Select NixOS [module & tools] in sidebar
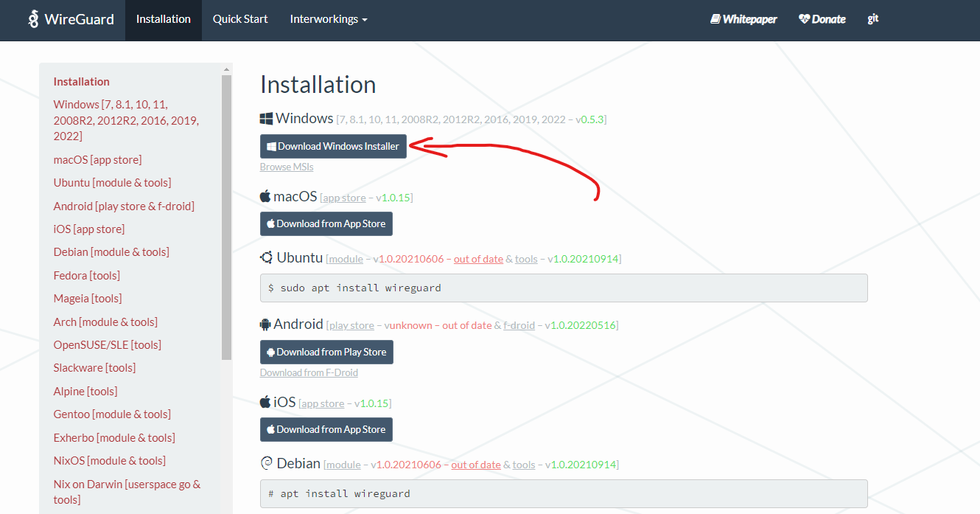The height and width of the screenshot is (514, 980). [x=110, y=460]
